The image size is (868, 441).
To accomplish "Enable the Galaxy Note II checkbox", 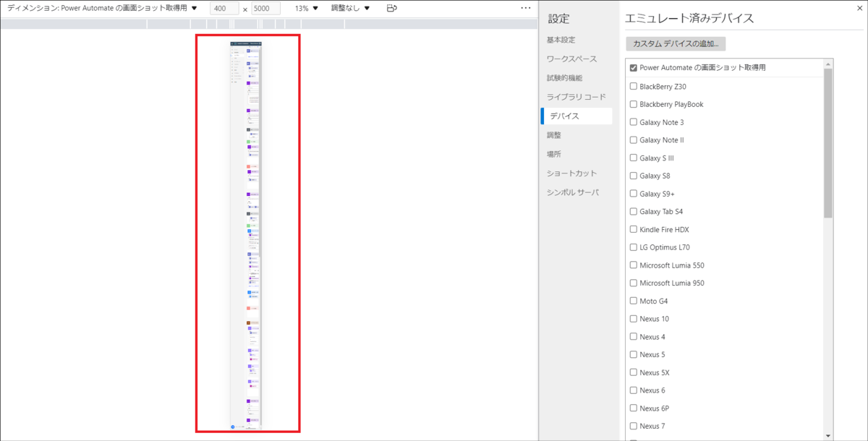I will pos(634,140).
